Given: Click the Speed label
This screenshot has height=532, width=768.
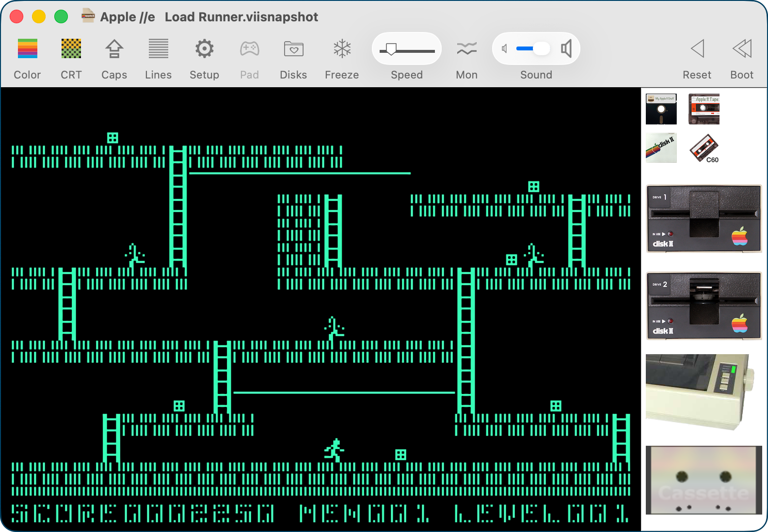Looking at the screenshot, I should 407,75.
